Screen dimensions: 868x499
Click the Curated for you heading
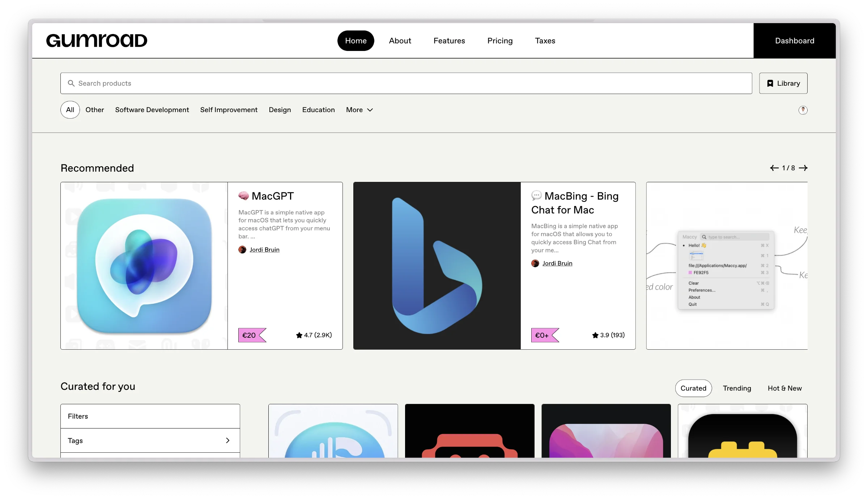pyautogui.click(x=98, y=387)
